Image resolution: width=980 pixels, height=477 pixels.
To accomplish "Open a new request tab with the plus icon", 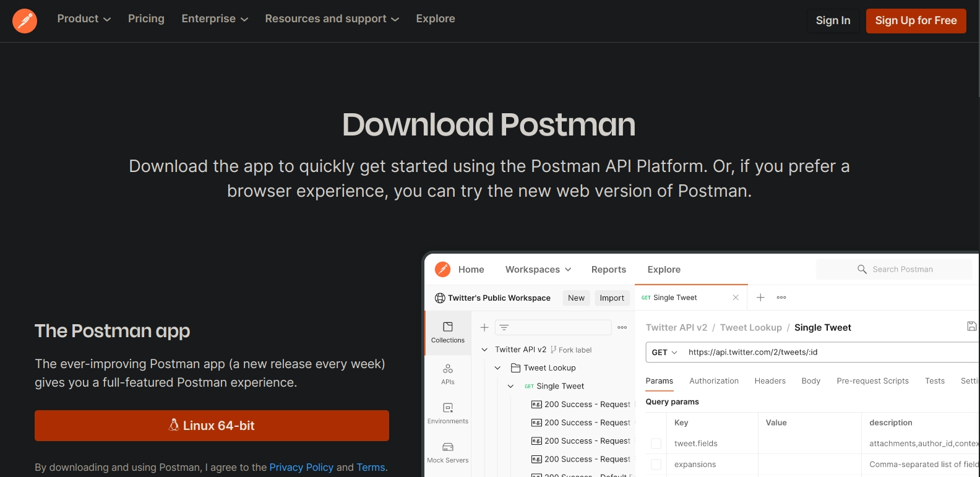I will pyautogui.click(x=760, y=298).
